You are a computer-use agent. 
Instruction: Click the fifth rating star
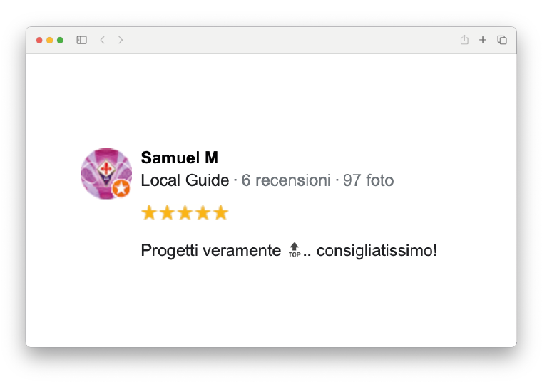221,213
